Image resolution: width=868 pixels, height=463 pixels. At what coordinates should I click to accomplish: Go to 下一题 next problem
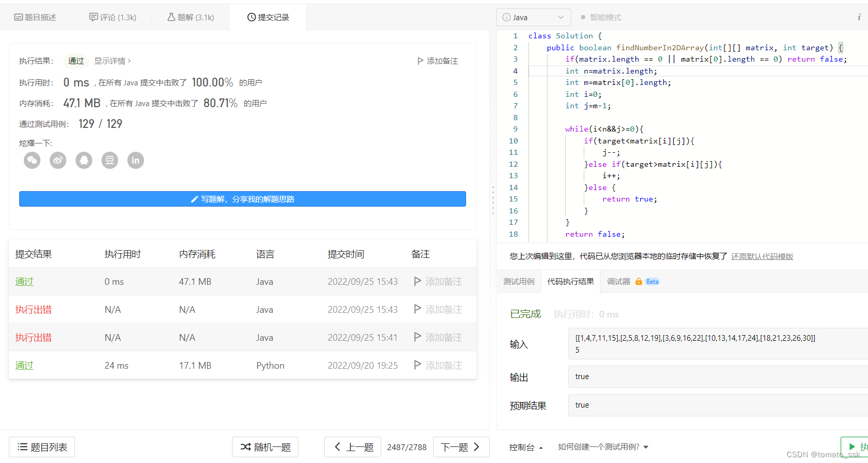coord(461,447)
